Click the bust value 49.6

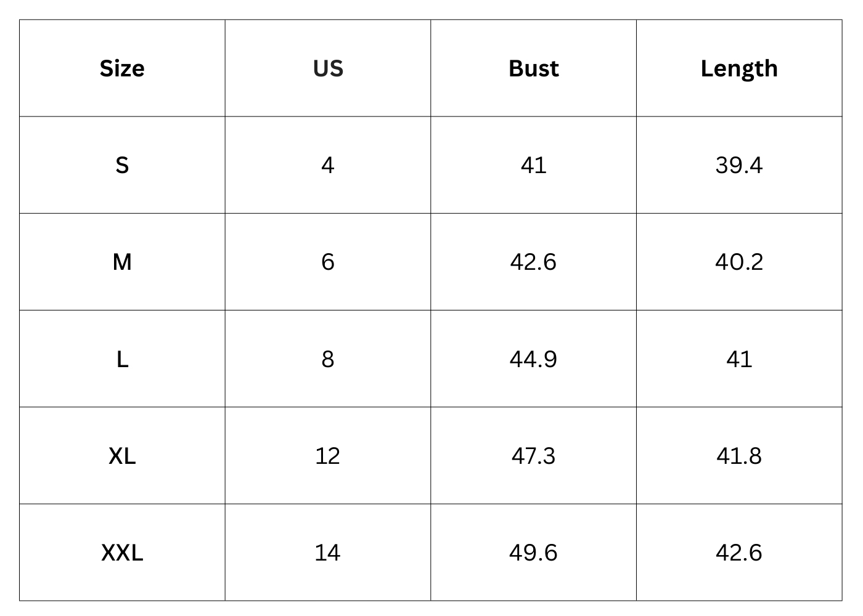point(533,553)
